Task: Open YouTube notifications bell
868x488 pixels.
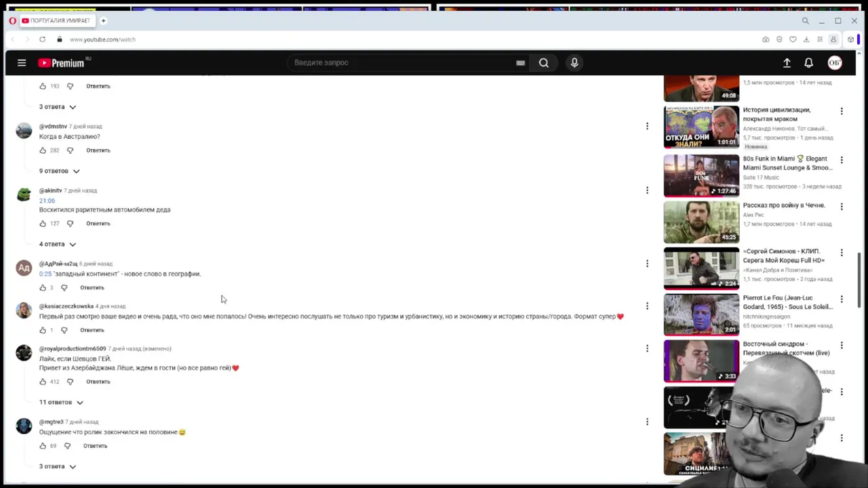Action: [808, 63]
